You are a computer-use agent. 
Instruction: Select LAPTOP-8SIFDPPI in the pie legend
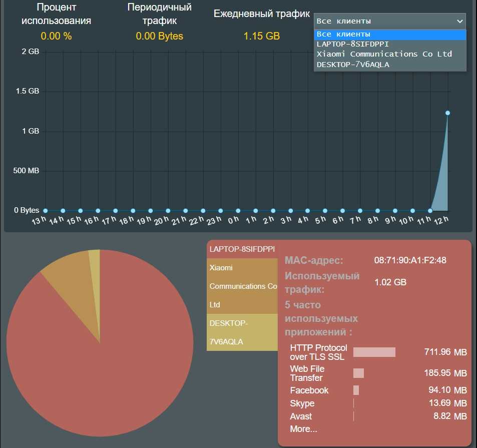[x=242, y=249]
